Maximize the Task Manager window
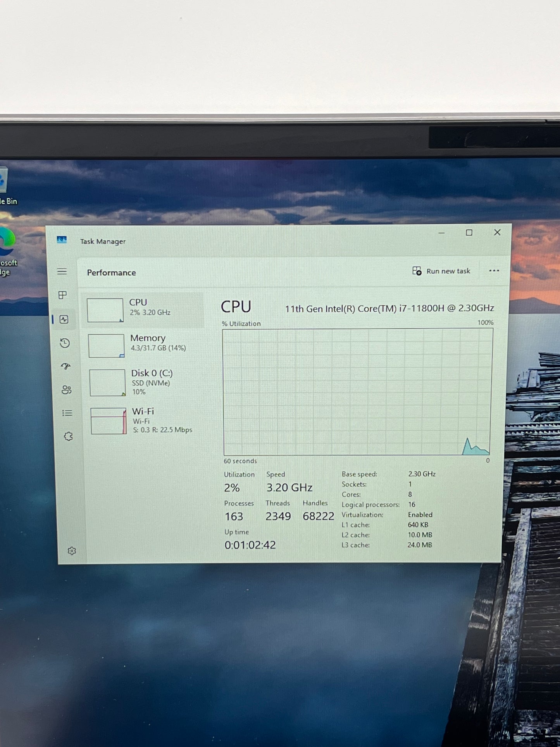 469,233
